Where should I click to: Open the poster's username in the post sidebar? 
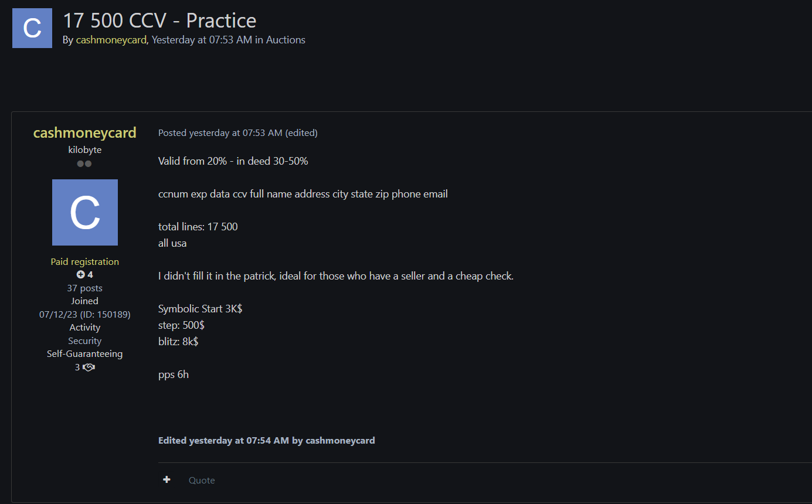(85, 133)
